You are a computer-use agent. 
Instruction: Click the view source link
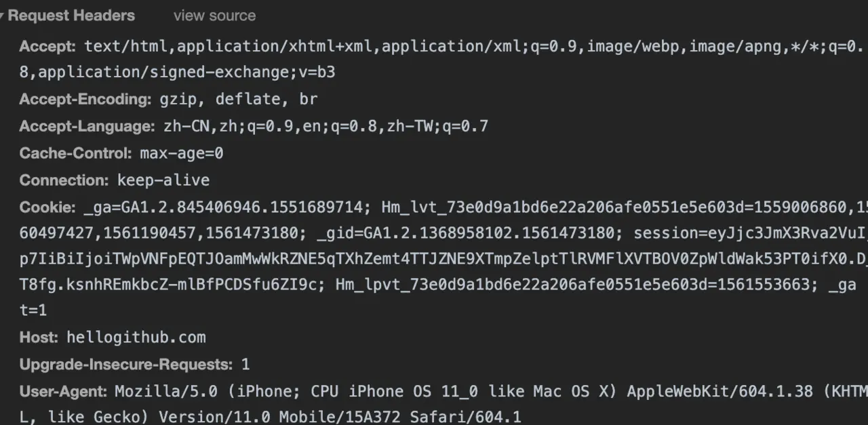[x=214, y=16]
